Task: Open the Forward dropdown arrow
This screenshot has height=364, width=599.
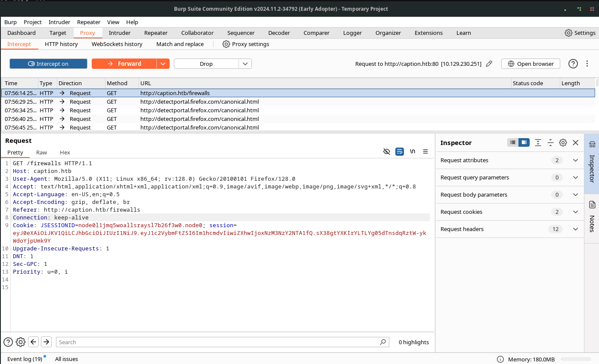Action: [x=163, y=64]
